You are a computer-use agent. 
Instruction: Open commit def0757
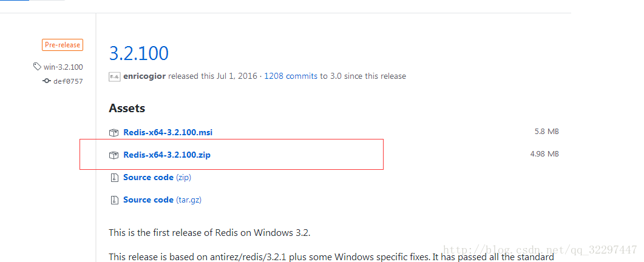click(68, 81)
